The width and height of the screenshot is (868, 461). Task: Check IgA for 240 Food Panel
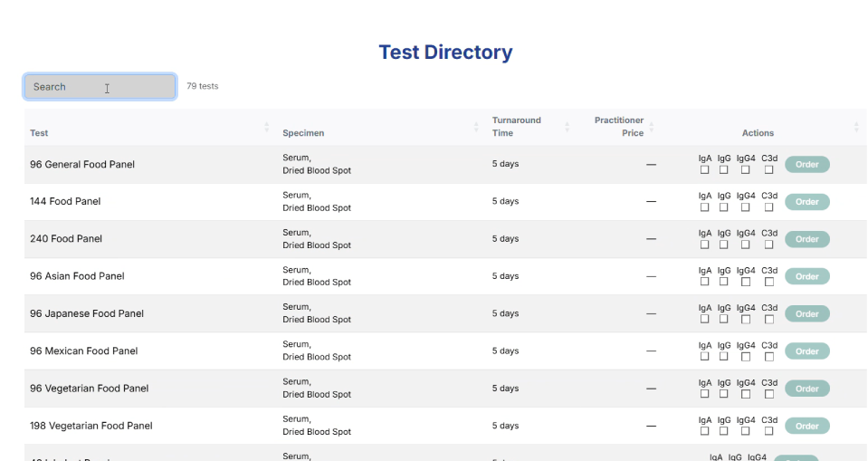point(705,245)
